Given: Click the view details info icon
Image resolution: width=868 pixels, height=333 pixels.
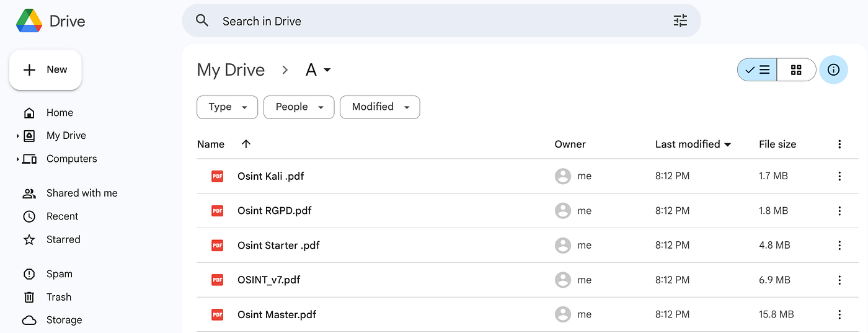Looking at the screenshot, I should [x=833, y=70].
